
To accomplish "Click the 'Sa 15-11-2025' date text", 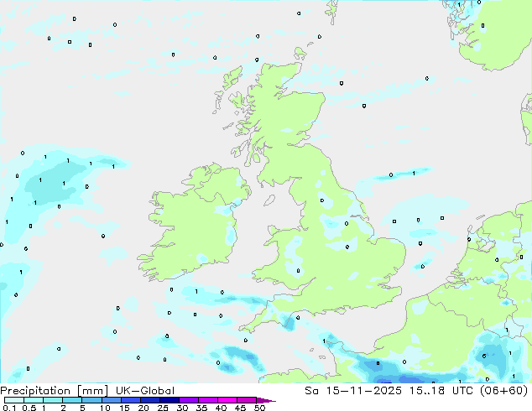I will [353, 391].
